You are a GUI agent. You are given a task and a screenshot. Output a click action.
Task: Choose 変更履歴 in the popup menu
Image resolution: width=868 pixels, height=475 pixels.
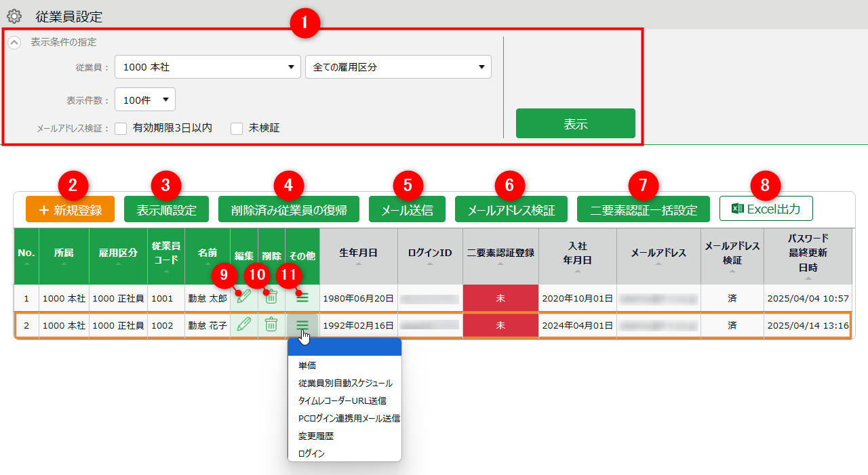(316, 436)
